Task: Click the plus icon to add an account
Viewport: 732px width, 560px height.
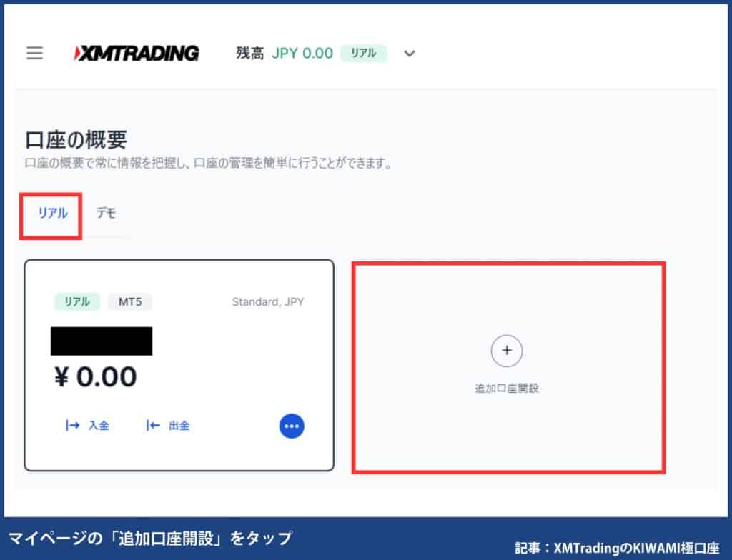Action: coord(506,351)
